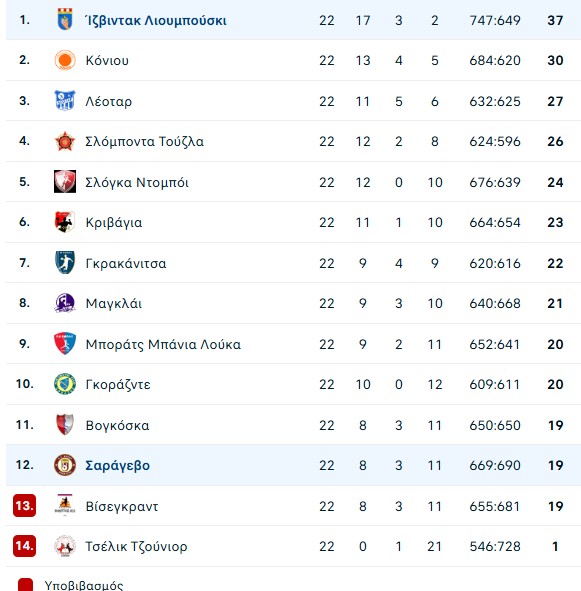Click the Ίζβιντακ Λιουμπούσκι team crest icon
Image resolution: width=581 pixels, height=591 pixels.
pos(65,20)
